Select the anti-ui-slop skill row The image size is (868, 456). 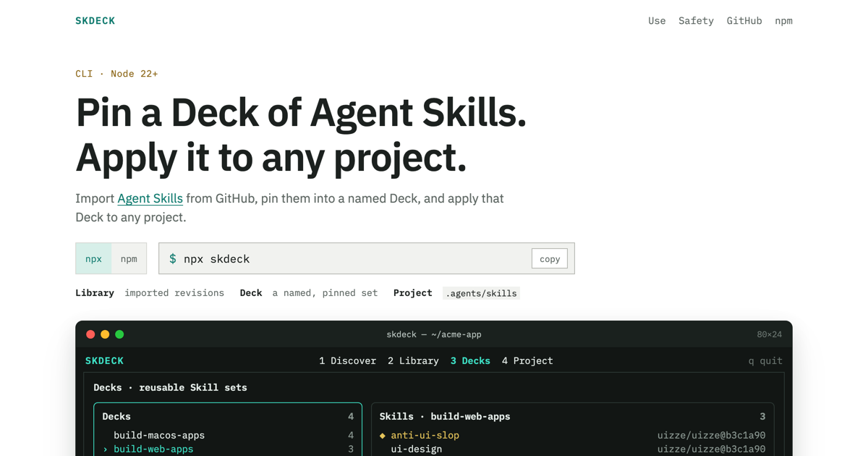[572, 435]
